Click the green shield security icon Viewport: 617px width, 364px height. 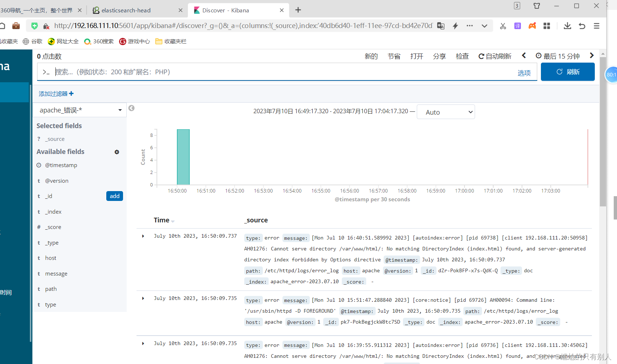coord(35,26)
